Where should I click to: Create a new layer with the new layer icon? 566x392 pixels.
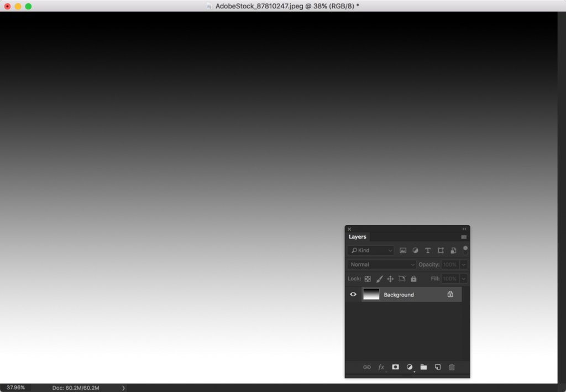click(x=438, y=367)
